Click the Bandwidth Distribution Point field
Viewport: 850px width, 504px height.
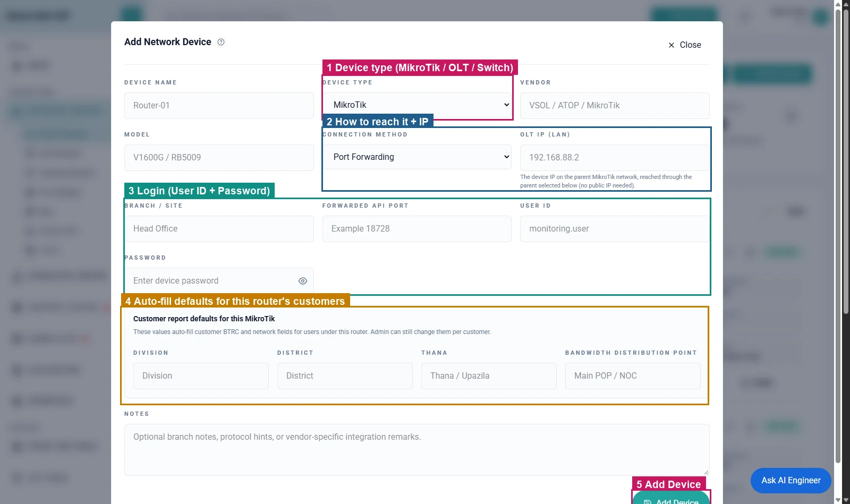coord(633,376)
